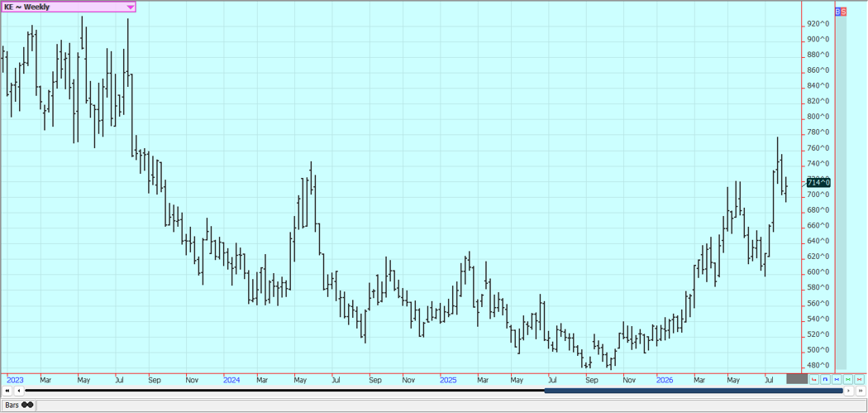Click the red L-shaped tool icon below chart
868x413 pixels.
(813, 379)
